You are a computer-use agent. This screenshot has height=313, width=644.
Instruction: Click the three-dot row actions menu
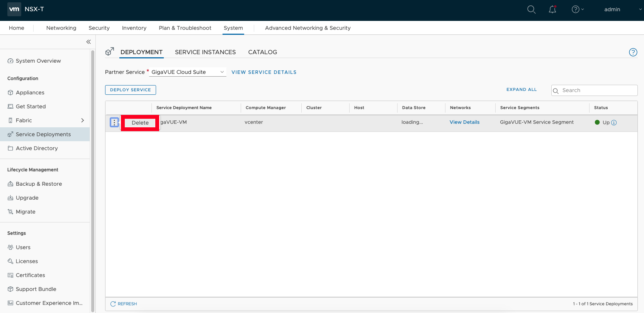[x=114, y=122]
